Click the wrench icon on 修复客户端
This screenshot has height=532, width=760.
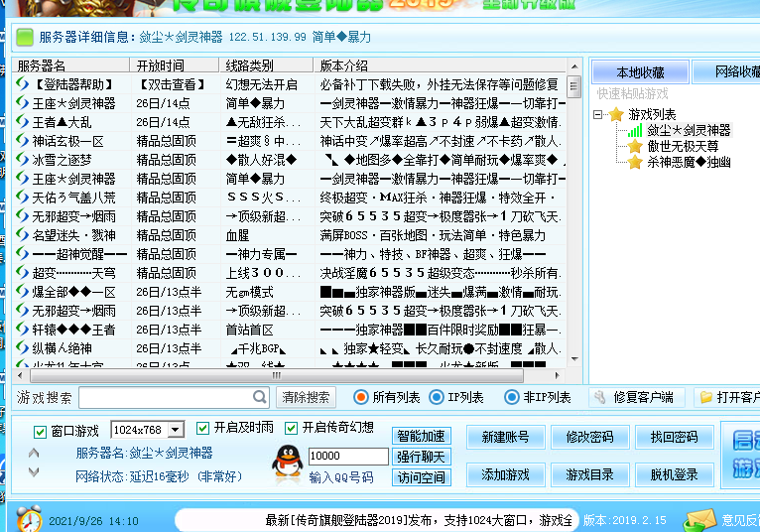[x=600, y=398]
